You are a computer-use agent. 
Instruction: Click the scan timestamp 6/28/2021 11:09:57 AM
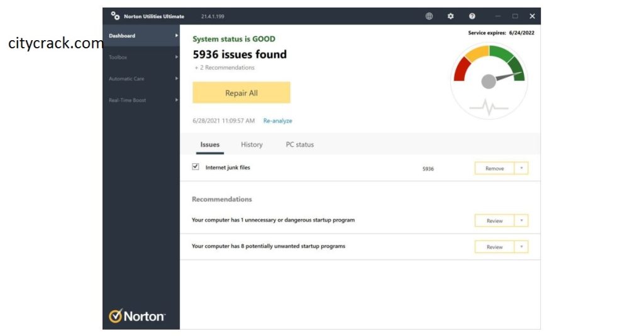[x=223, y=121]
